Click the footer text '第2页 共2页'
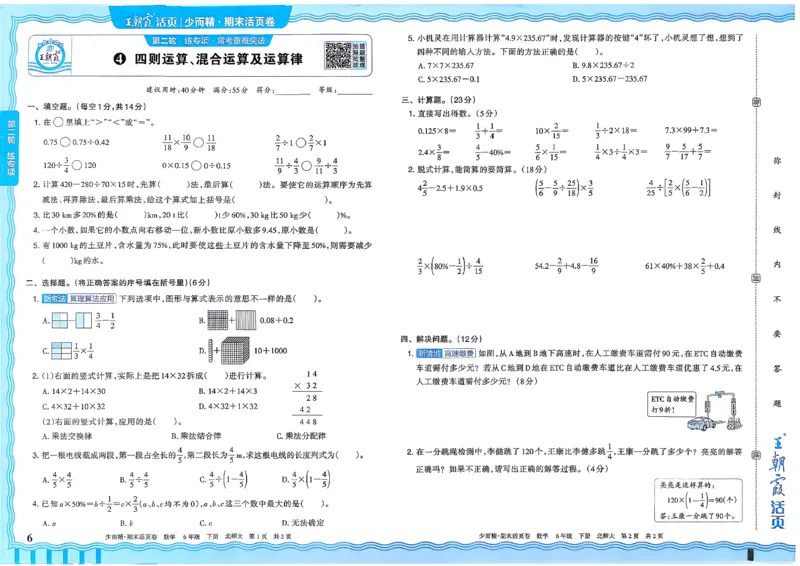800x566 pixels. 642,536
